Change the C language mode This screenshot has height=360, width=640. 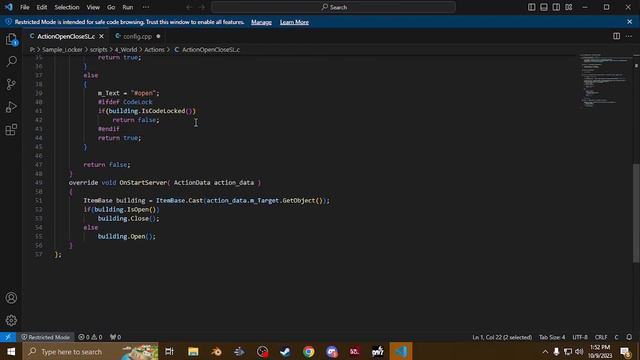[x=616, y=337]
